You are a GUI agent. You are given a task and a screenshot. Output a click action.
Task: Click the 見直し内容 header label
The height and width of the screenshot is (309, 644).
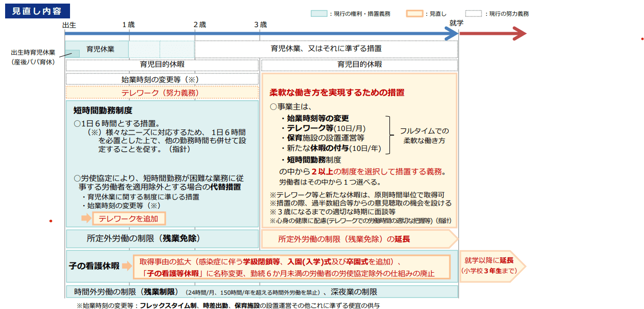37,12
